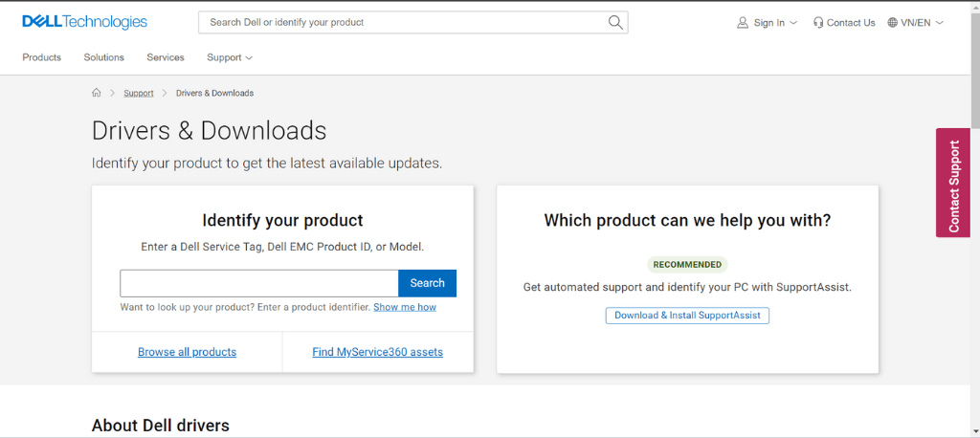
Task: Click the home icon in breadcrumb
Action: click(x=97, y=93)
